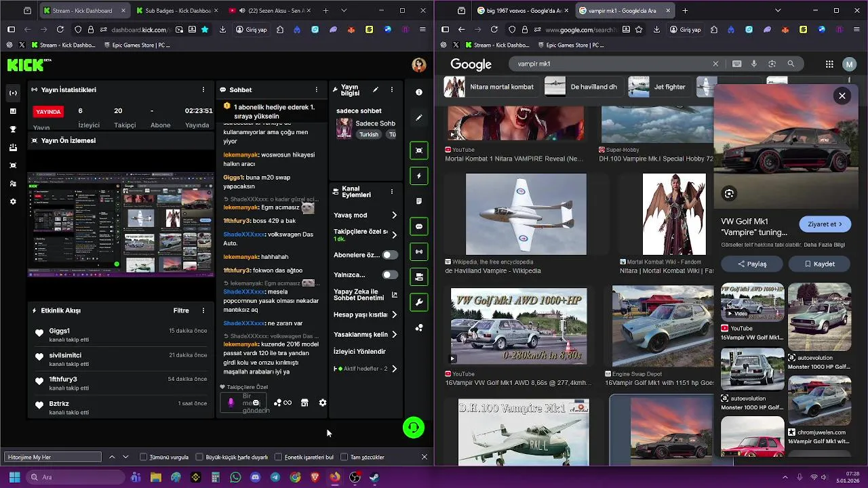The height and width of the screenshot is (488, 868).
Task: Open the tab list dropdown in the left browser window
Action: [x=344, y=11]
